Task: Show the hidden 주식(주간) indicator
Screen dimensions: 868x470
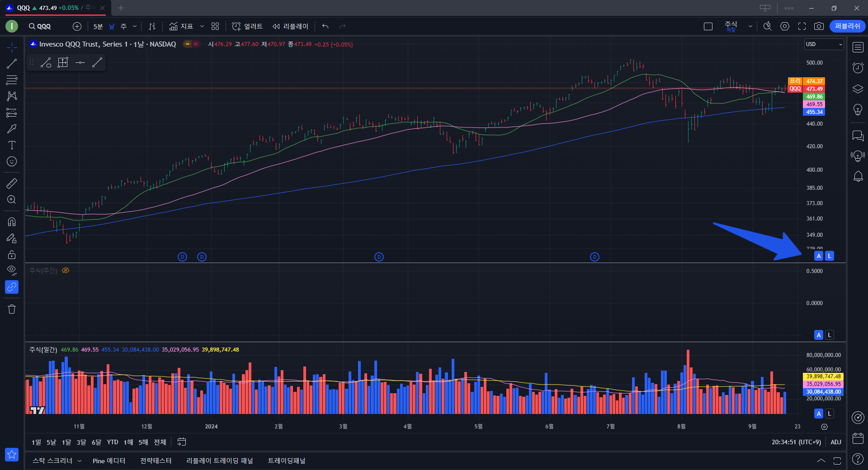Action: (x=66, y=270)
